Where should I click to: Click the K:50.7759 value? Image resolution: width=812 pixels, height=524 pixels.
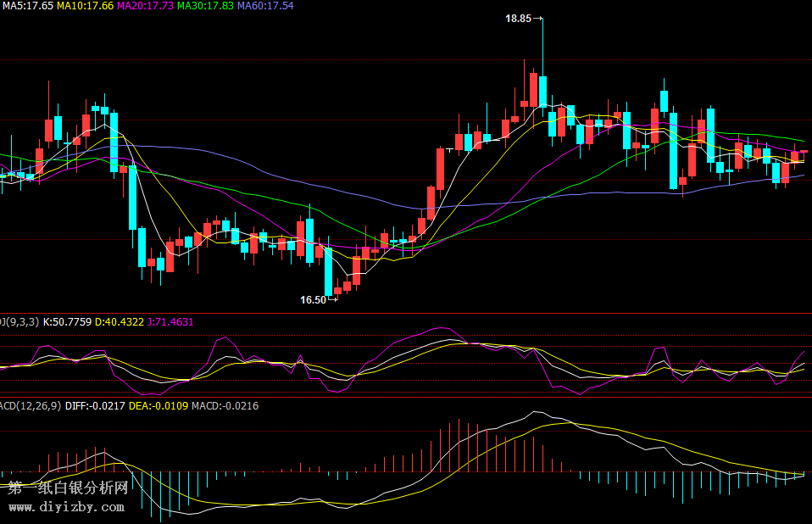pyautogui.click(x=67, y=322)
